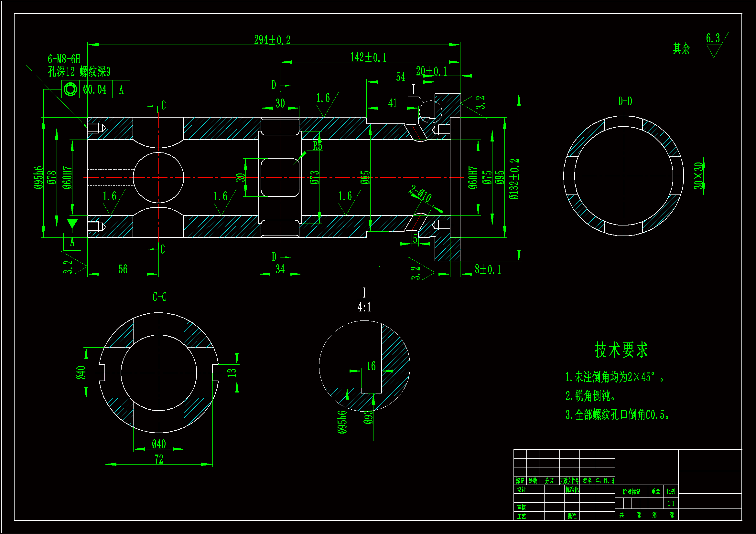This screenshot has height=534, width=756.
Task: Select the 142±0.1 dimension text
Action: (368, 58)
